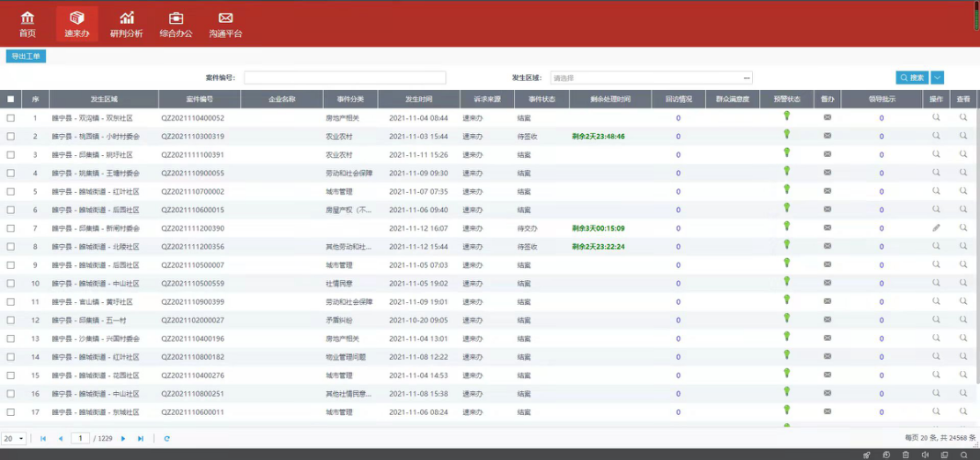The width and height of the screenshot is (980, 460).
Task: Toggle the select-all checkbox in table header
Action: [11, 100]
